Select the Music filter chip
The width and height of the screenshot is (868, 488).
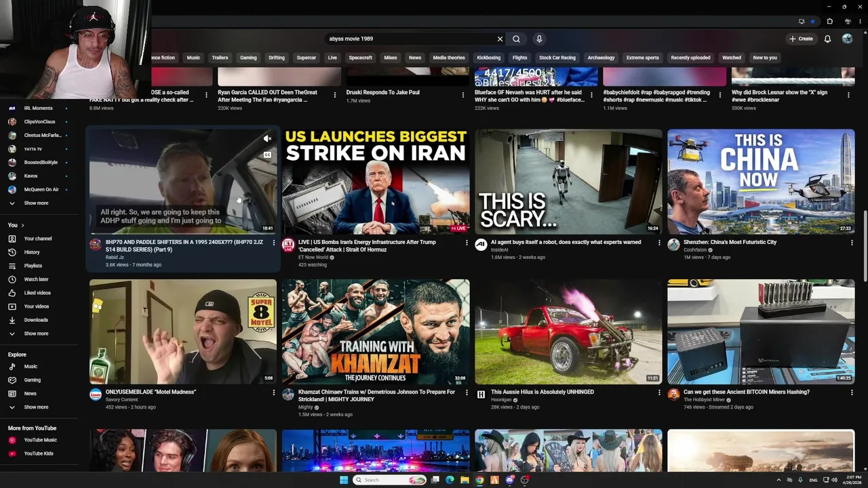193,58
